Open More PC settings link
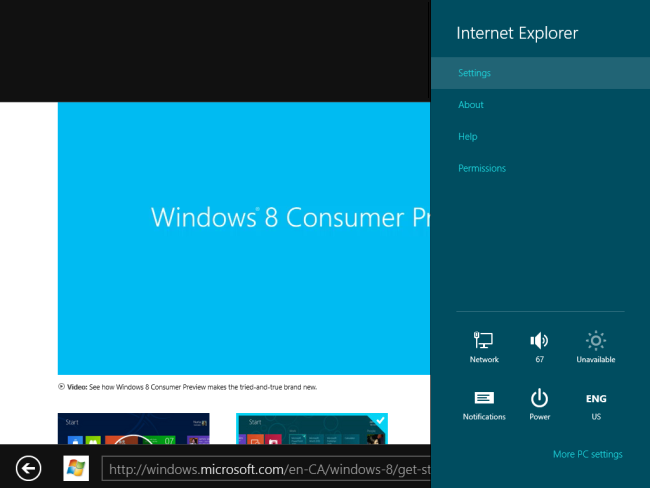The width and height of the screenshot is (650, 488). [x=587, y=454]
